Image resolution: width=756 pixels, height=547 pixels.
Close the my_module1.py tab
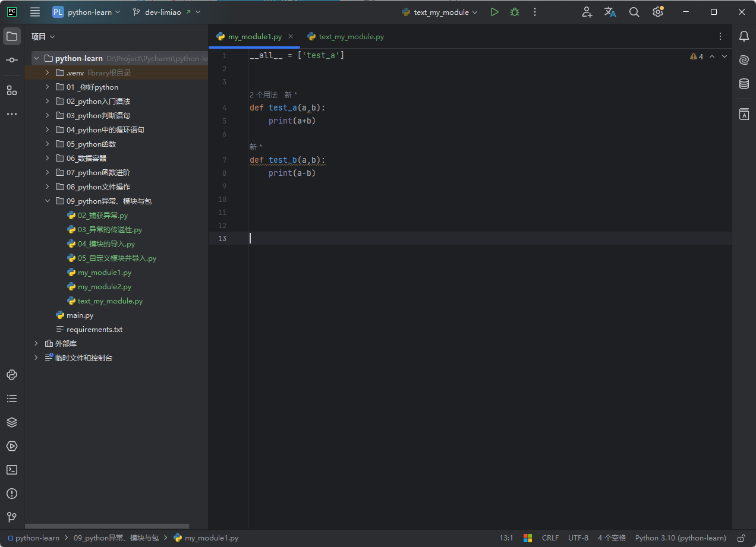pos(291,37)
